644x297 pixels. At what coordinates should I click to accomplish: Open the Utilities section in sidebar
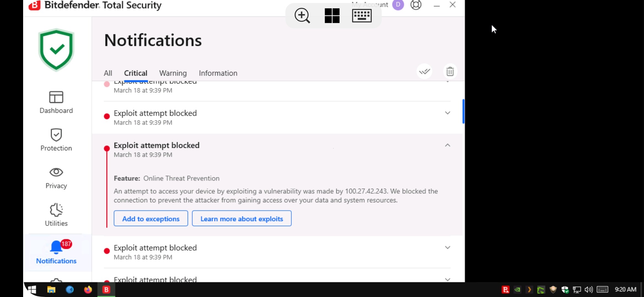(x=56, y=215)
